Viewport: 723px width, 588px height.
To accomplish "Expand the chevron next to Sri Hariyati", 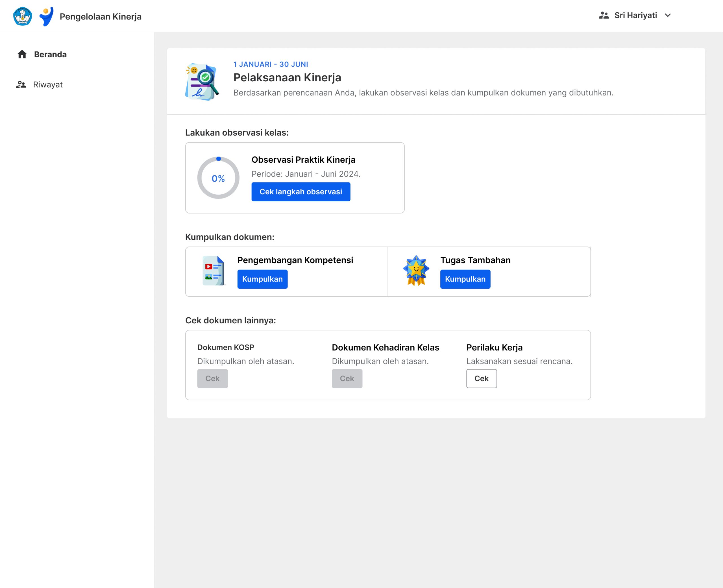I will point(667,15).
